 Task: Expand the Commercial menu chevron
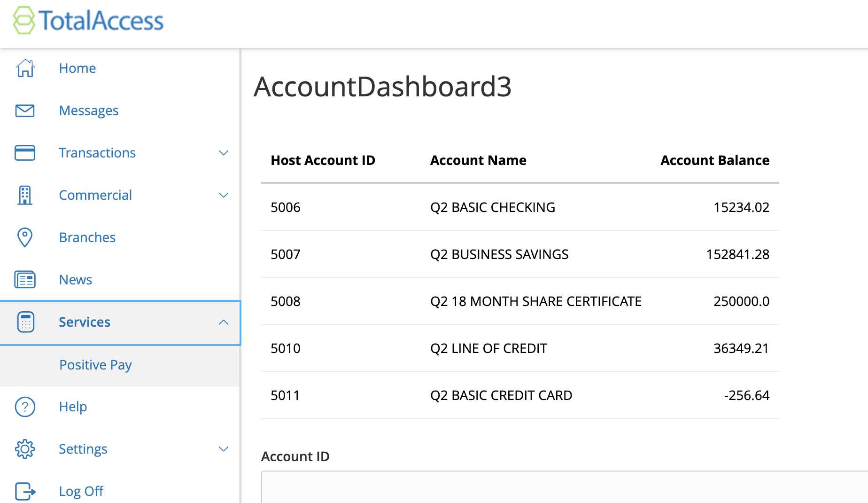224,195
